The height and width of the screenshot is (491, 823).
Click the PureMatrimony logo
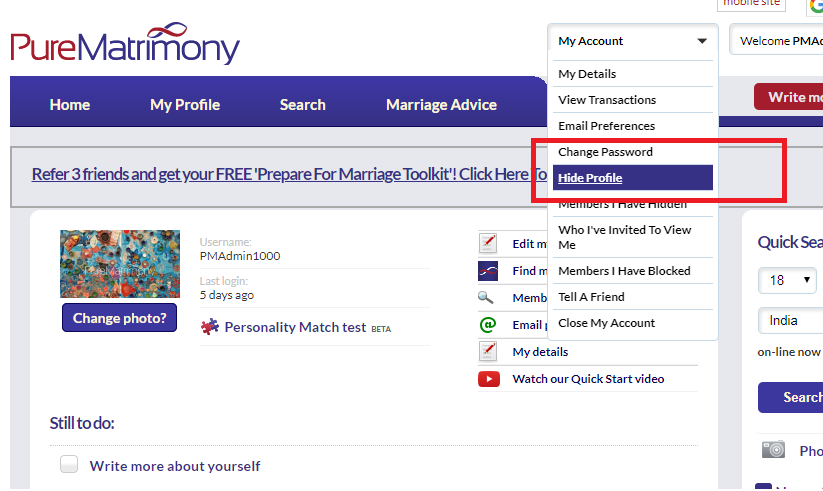pyautogui.click(x=125, y=44)
